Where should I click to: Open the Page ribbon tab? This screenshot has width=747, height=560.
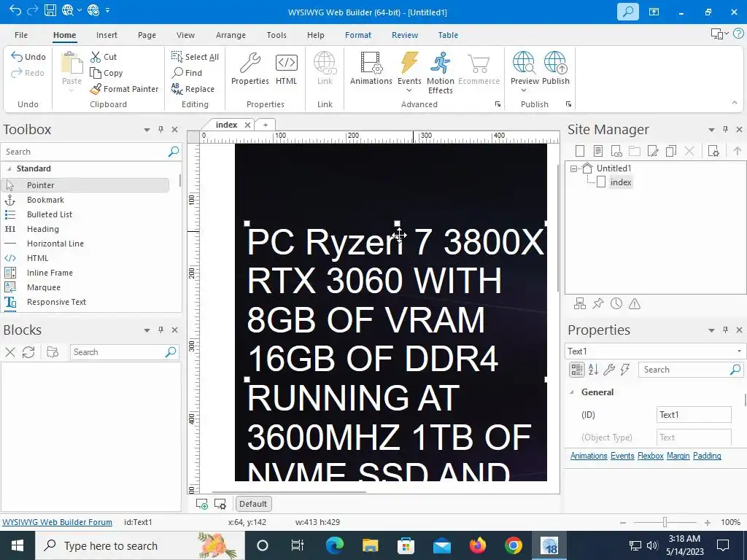[147, 35]
